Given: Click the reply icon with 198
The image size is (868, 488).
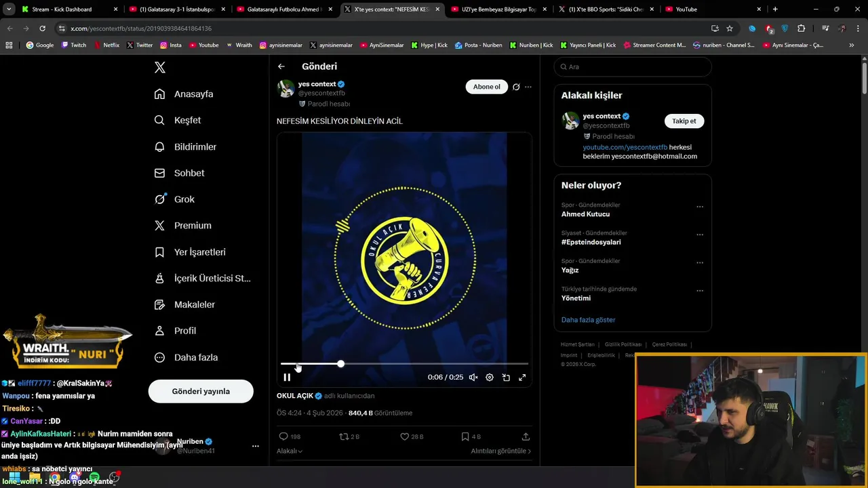Looking at the screenshot, I should click(x=290, y=436).
